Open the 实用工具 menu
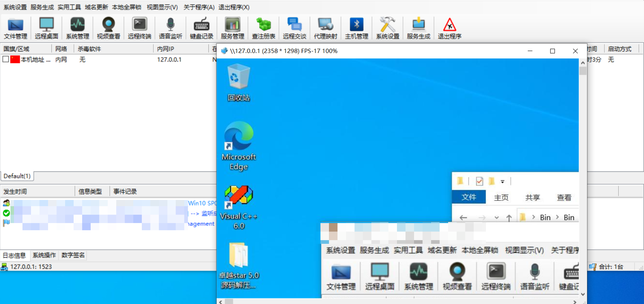 pos(69,7)
